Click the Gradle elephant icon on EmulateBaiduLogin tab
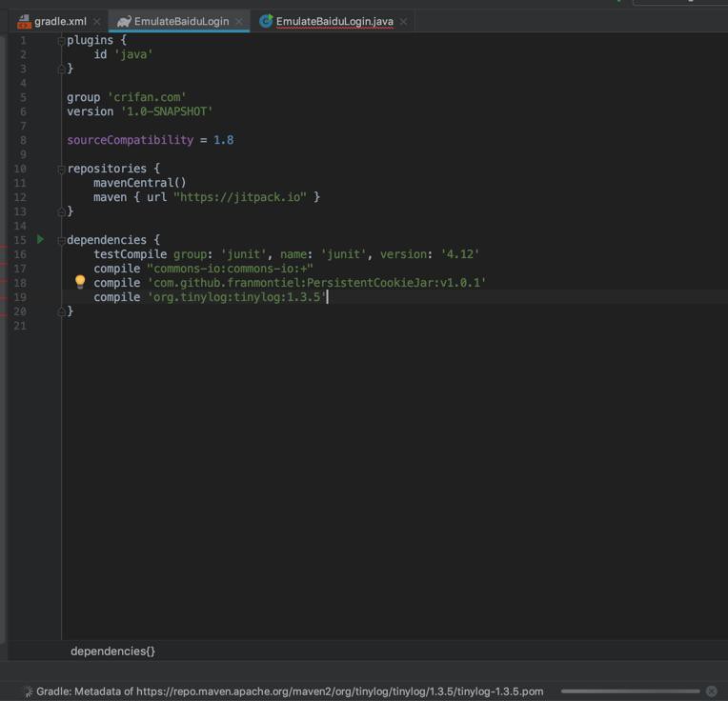 pos(124,21)
